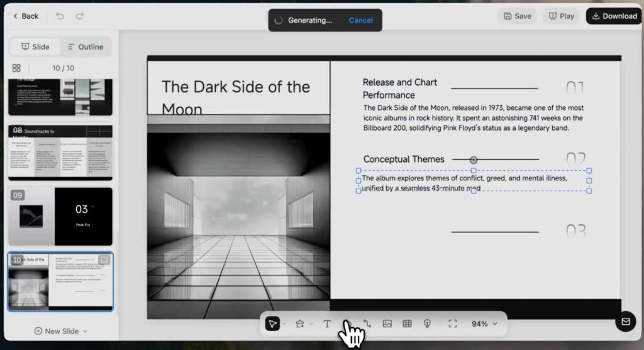This screenshot has height=350, width=644.
Task: Redo the last action
Action: click(80, 16)
